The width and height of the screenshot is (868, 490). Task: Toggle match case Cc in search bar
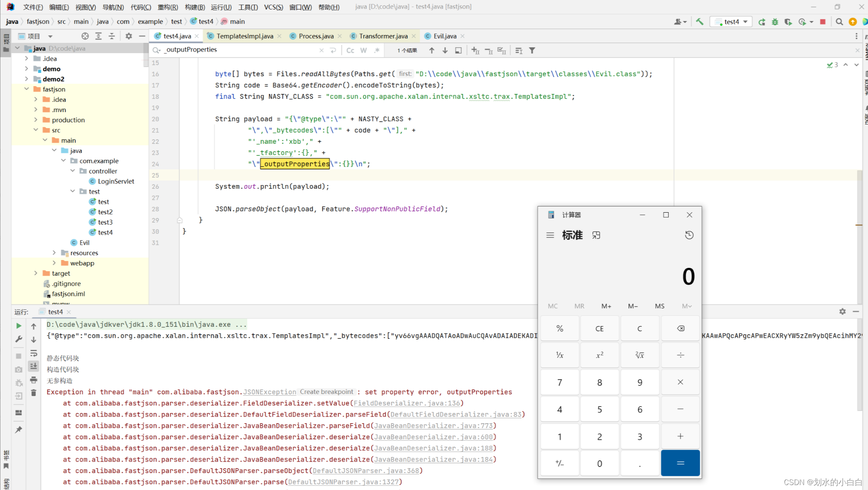350,50
